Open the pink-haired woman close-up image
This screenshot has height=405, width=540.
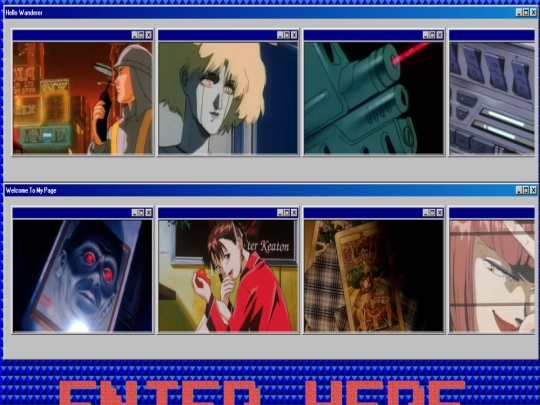pos(492,276)
